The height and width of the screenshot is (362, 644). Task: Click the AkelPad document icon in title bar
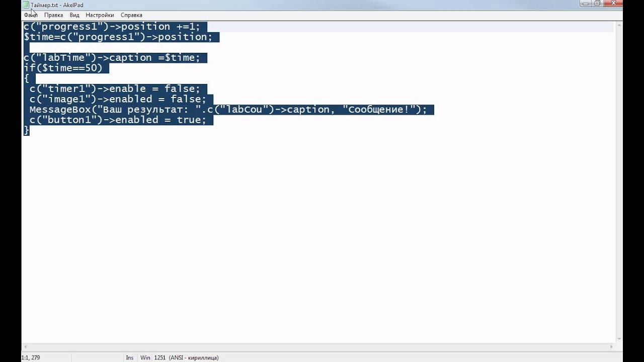[x=26, y=5]
